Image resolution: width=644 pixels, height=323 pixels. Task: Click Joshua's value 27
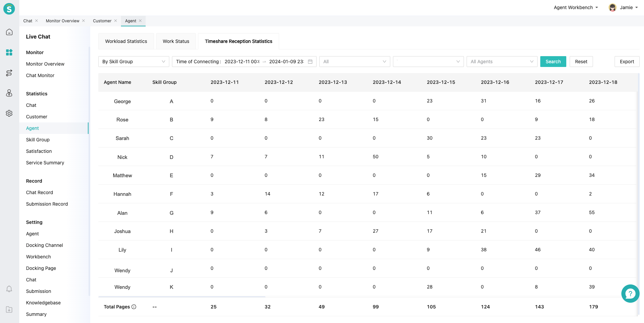(x=376, y=231)
